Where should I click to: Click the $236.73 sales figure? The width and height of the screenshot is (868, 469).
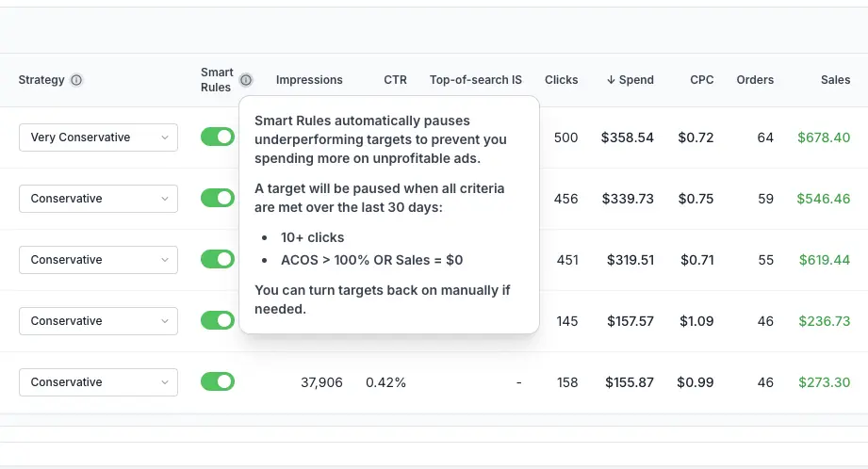[825, 321]
